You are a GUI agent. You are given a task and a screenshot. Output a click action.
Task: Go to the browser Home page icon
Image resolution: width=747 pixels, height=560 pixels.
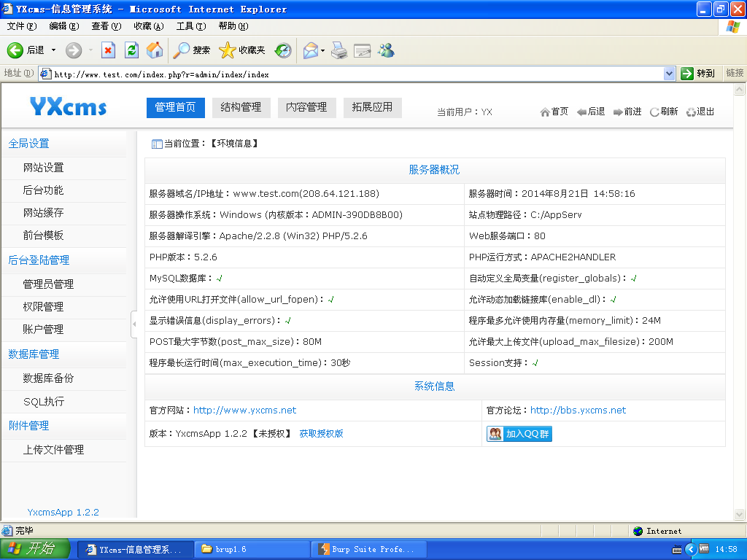coord(155,50)
